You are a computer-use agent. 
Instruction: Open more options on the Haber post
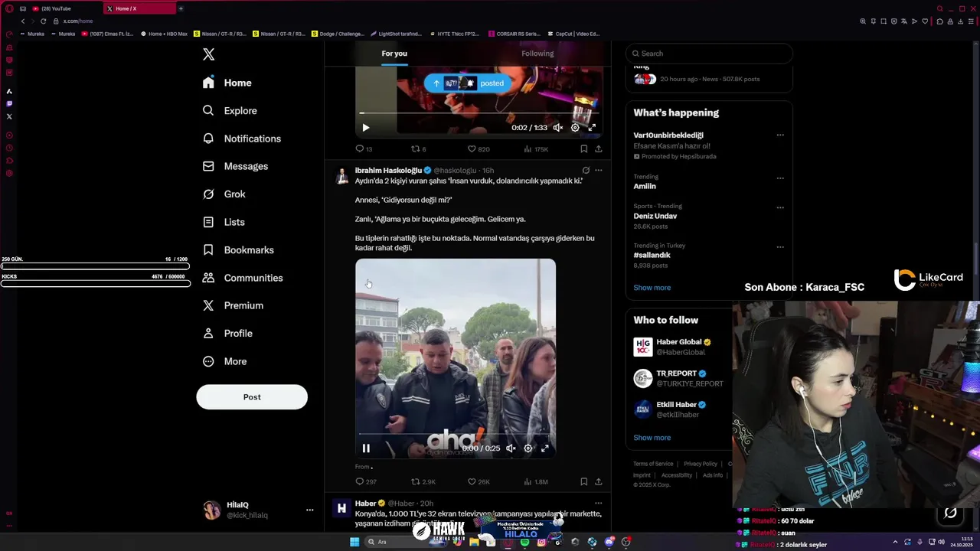[599, 504]
